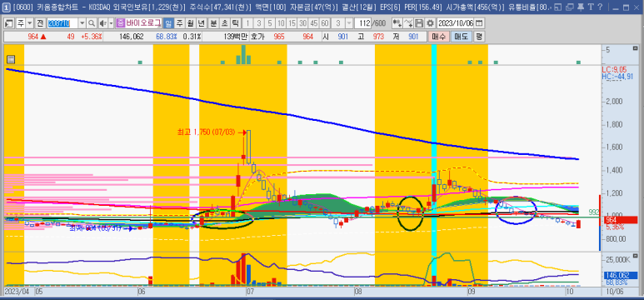The height and width of the screenshot is (300, 644).
Task: Switch to 분 minute chart period
Action: (213, 23)
